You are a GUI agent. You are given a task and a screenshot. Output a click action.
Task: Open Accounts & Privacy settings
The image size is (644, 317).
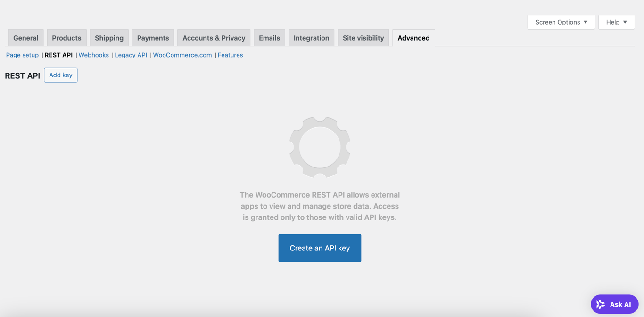point(214,37)
